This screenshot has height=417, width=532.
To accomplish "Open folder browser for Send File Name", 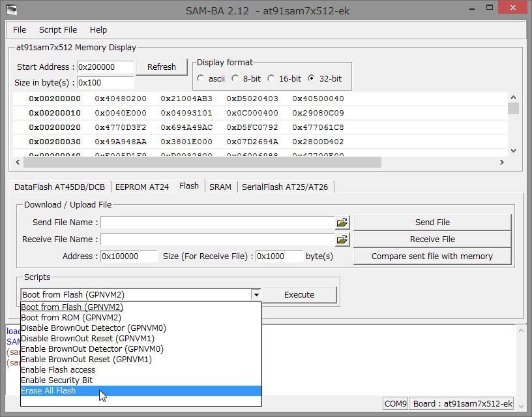I will (x=342, y=223).
